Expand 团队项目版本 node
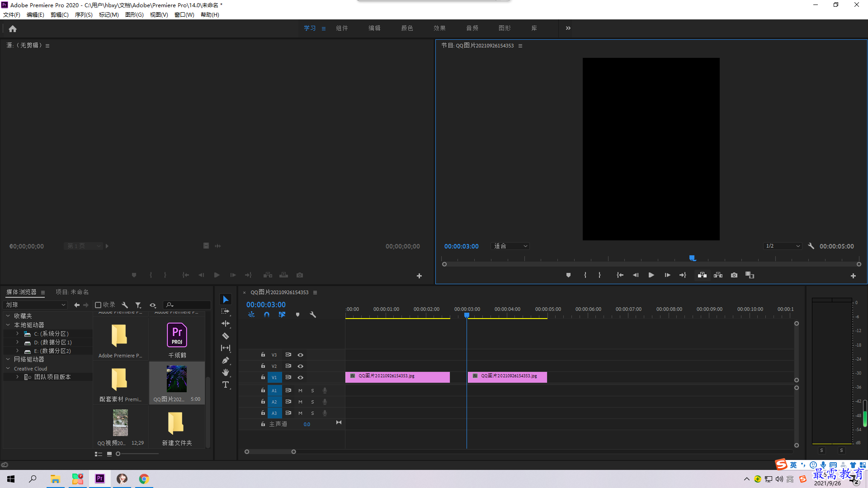Viewport: 868px width, 488px height. (x=17, y=376)
